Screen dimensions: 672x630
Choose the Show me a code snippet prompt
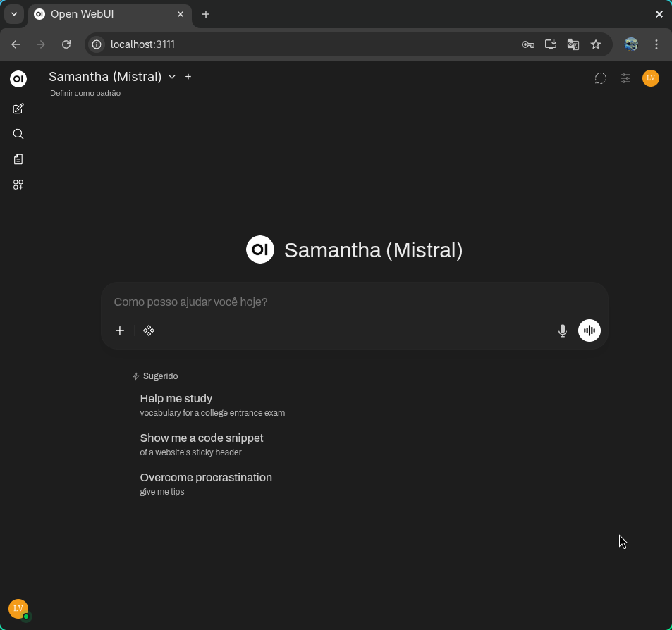(x=202, y=438)
